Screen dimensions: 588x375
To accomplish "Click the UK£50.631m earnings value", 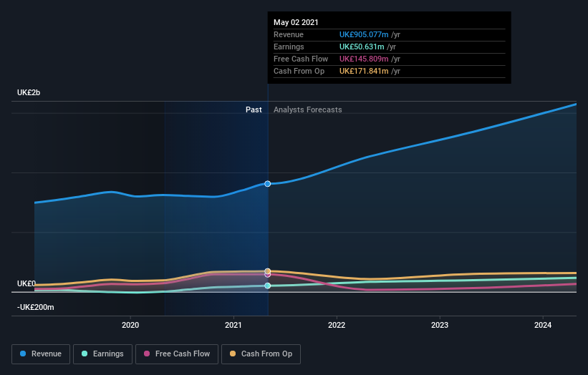I will (x=362, y=47).
